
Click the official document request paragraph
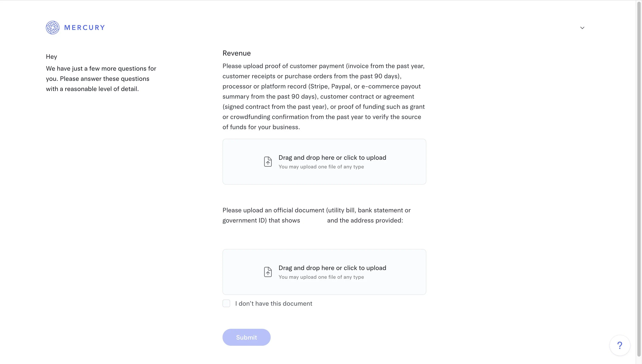tap(316, 215)
